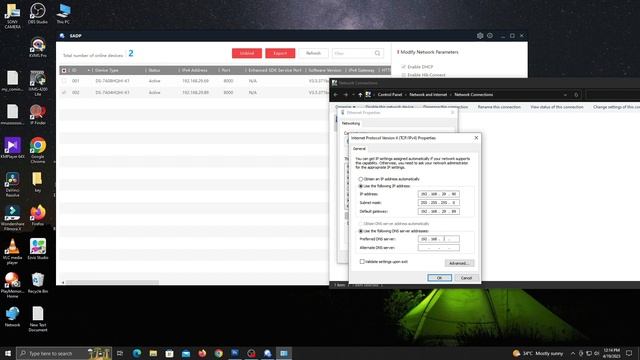Open Mail app from taskbar
Viewport: 640px width, 360px height.
pyautogui.click(x=186, y=353)
